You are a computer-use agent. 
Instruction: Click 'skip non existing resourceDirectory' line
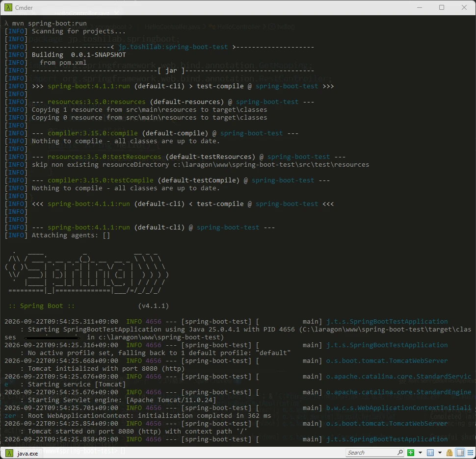(x=200, y=164)
